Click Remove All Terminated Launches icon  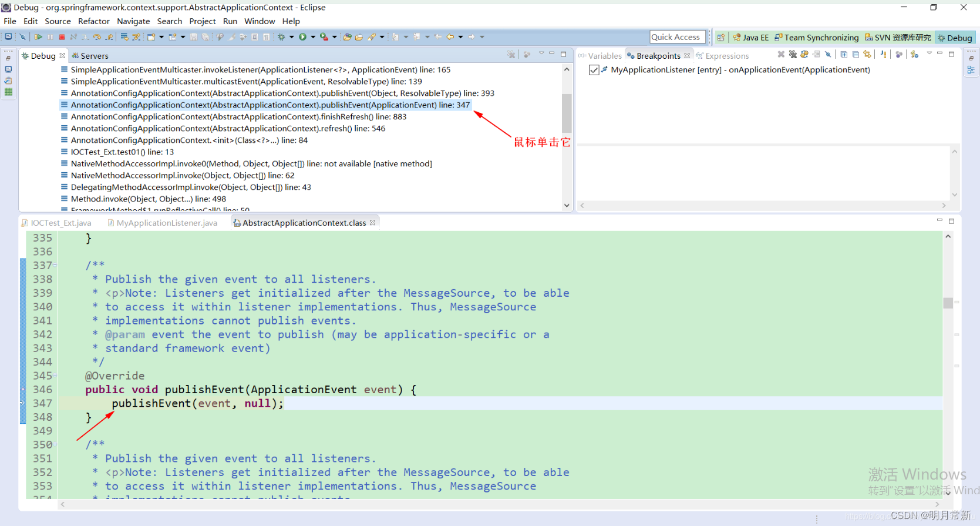(511, 54)
